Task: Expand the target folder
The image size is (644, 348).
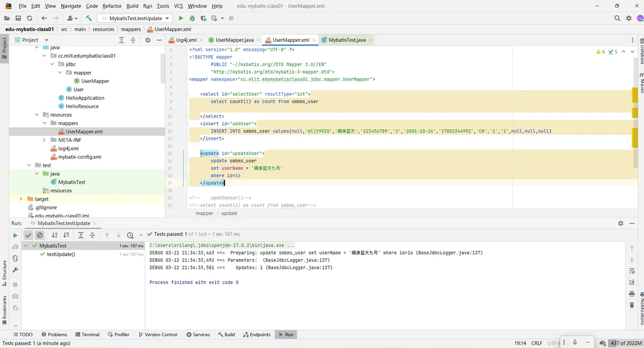Action: coord(21,199)
